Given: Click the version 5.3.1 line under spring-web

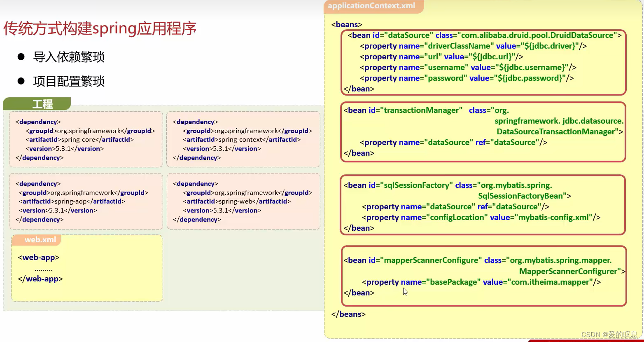Looking at the screenshot, I should pyautogui.click(x=222, y=211).
